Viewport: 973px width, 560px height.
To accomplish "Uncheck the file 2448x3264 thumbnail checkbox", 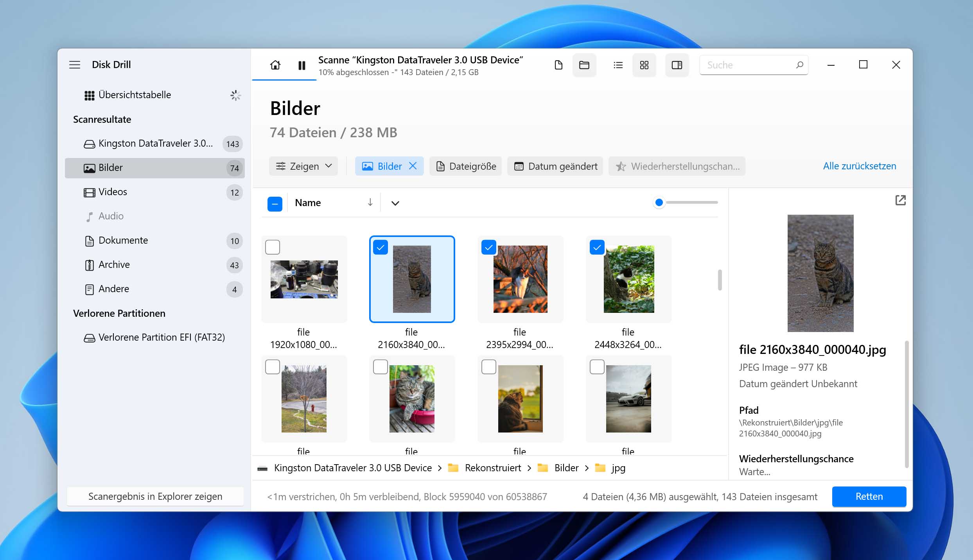I will (597, 247).
